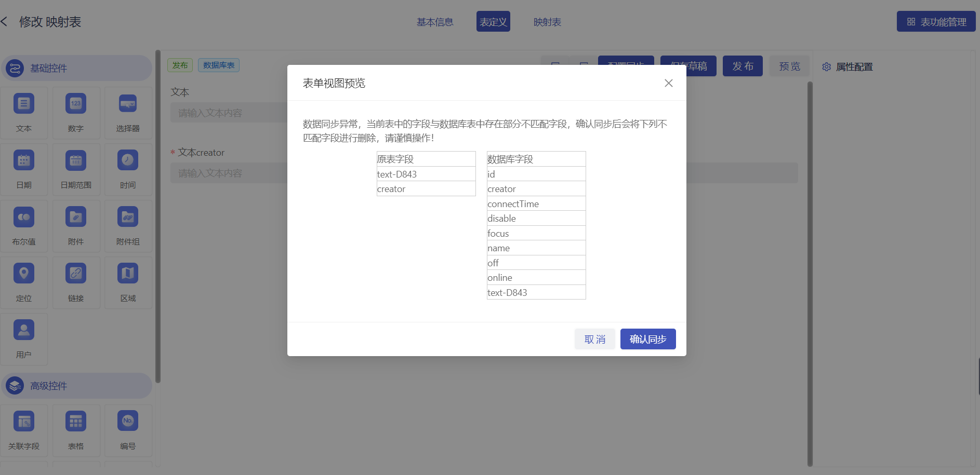Click the name database field cell

coord(536,248)
